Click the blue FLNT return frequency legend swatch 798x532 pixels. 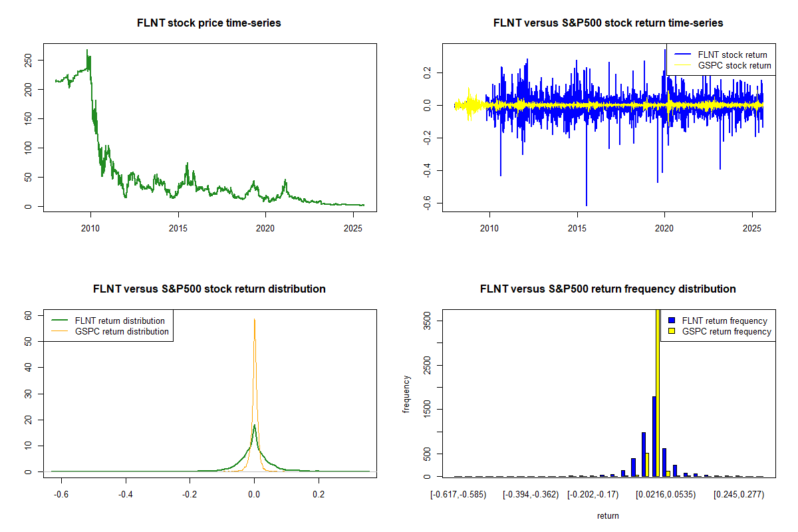point(672,321)
